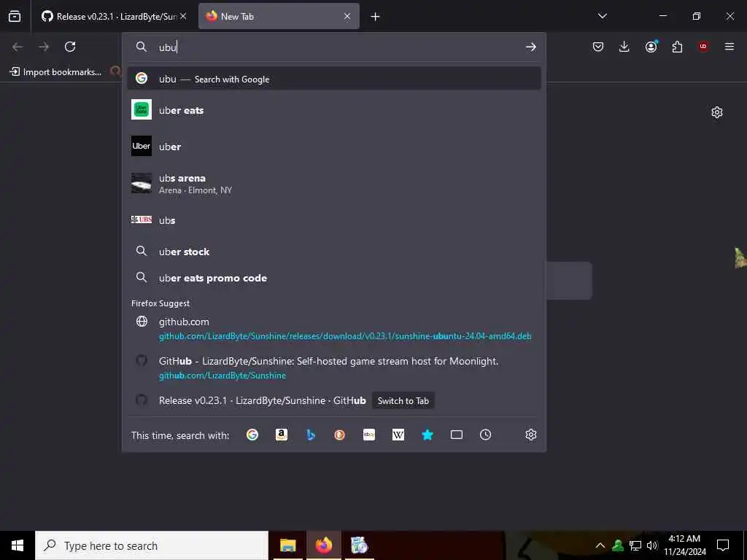Search this time with Bing icon
747x560 pixels.
311,435
